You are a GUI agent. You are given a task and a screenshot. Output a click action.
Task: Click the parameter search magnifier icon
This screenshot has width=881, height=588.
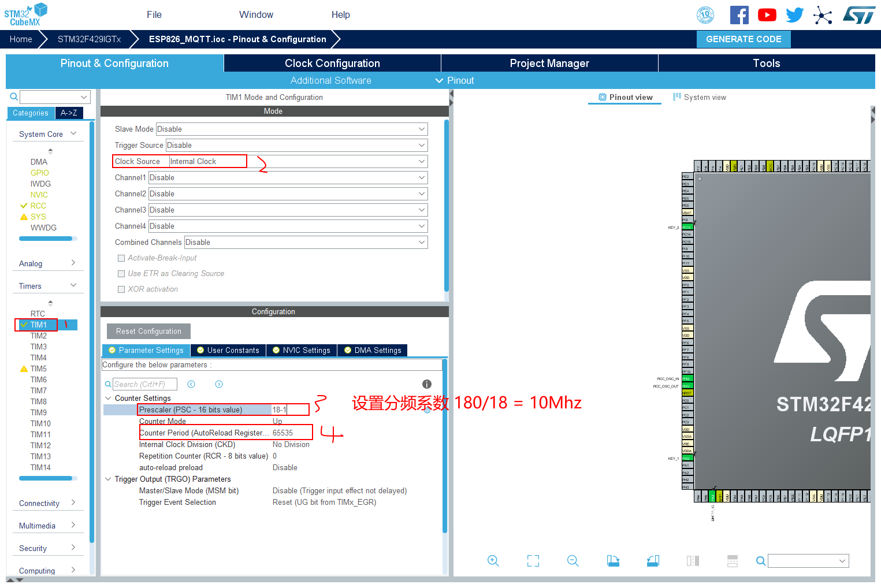point(108,384)
